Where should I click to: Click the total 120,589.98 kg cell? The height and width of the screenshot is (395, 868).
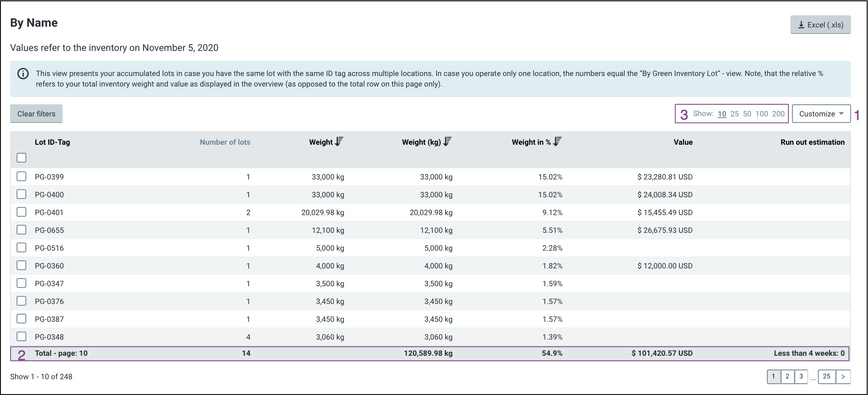[x=428, y=353]
